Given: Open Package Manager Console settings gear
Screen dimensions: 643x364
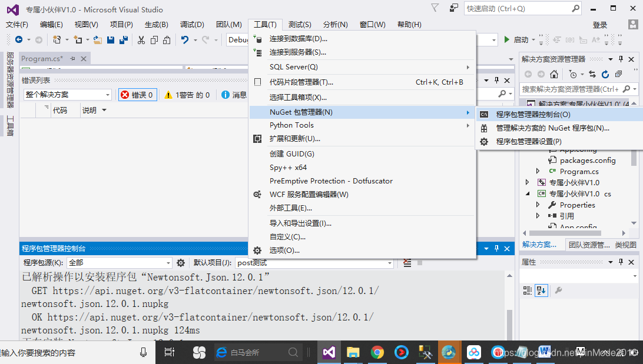Looking at the screenshot, I should pos(180,263).
